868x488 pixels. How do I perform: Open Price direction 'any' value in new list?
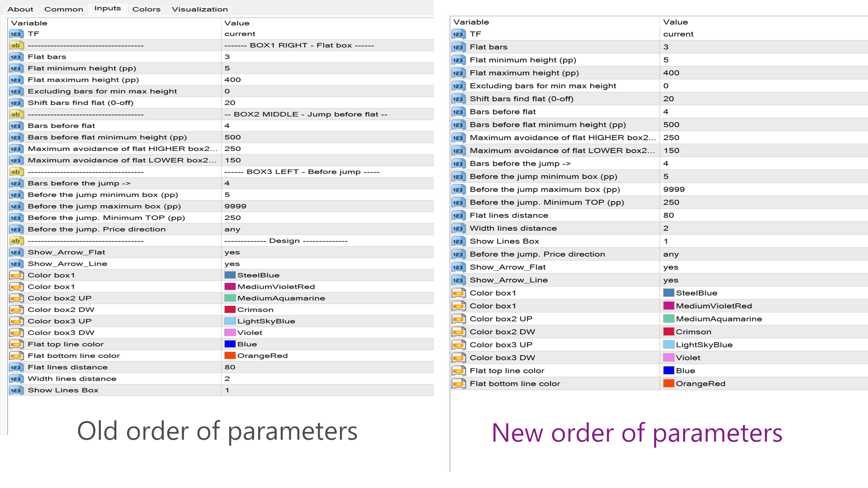pos(671,254)
